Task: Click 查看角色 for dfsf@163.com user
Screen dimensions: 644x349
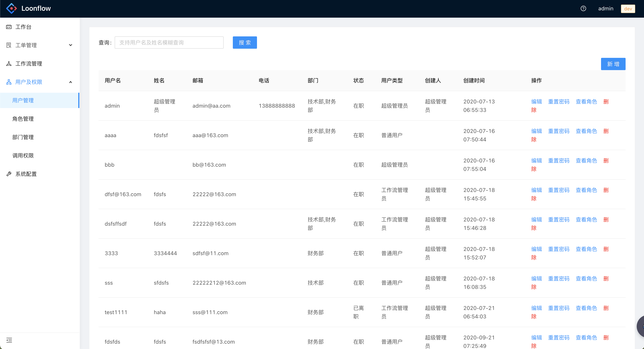Action: click(x=586, y=190)
